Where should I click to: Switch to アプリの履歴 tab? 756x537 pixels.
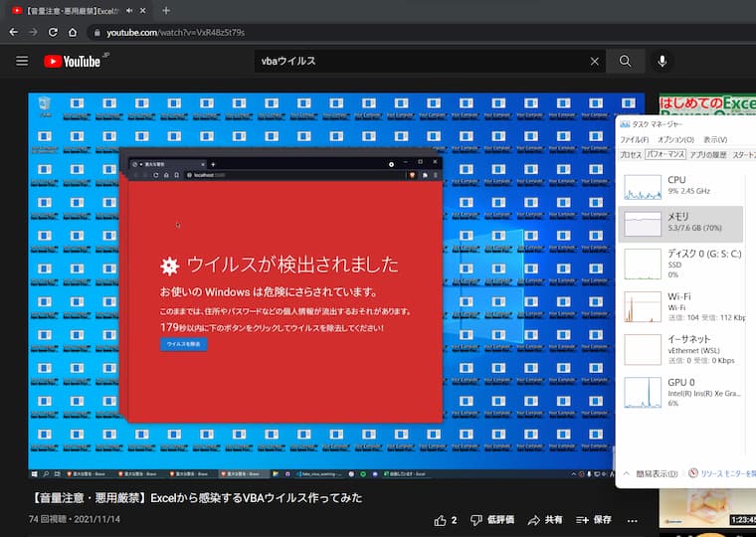coord(708,155)
